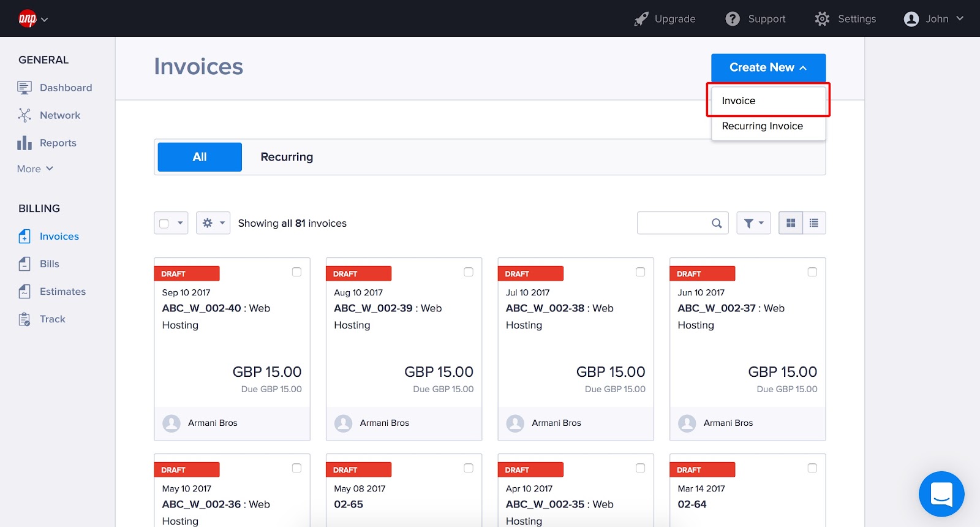Viewport: 980px width, 527px height.
Task: Open the Dashboard icon in sidebar
Action: pyautogui.click(x=24, y=88)
